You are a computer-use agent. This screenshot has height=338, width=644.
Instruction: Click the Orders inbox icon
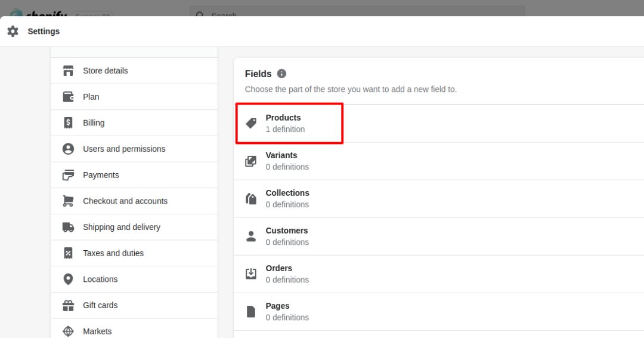tap(251, 274)
